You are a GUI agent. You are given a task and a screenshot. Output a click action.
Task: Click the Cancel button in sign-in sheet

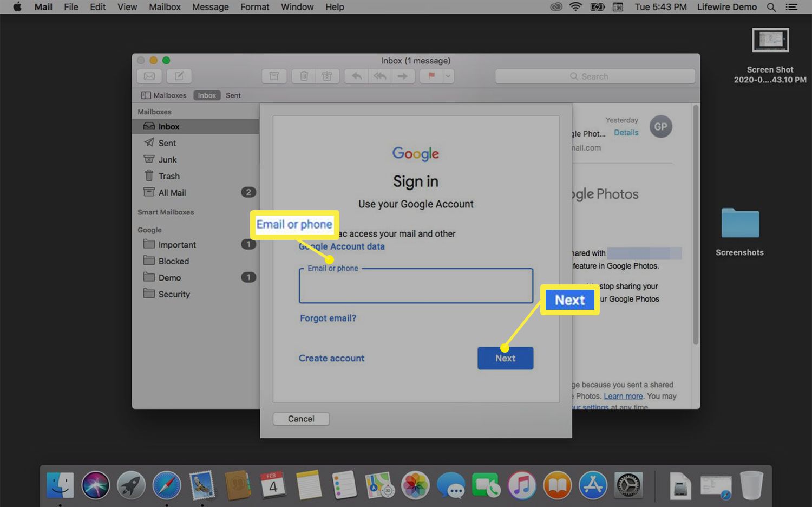pyautogui.click(x=301, y=419)
